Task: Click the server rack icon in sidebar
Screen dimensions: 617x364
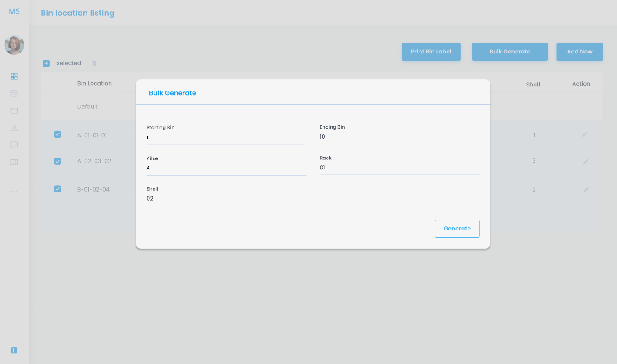Action: tap(14, 94)
